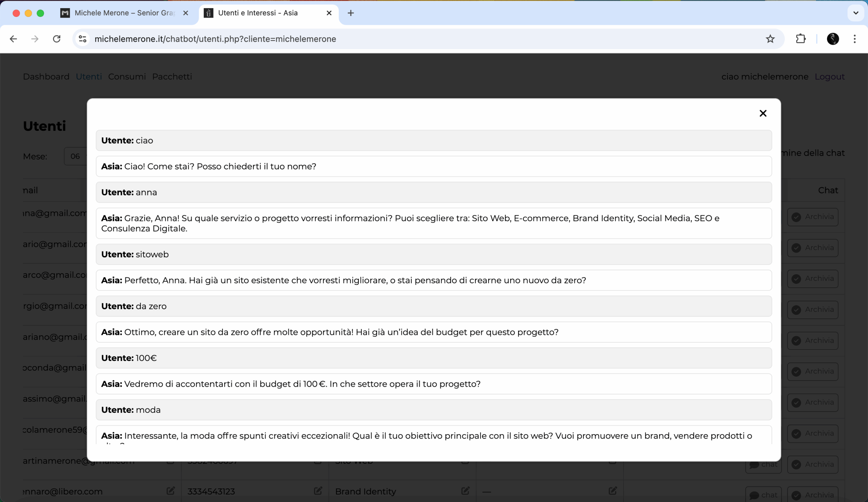Open the Chrome three-dot menu
The image size is (868, 502).
[854, 39]
